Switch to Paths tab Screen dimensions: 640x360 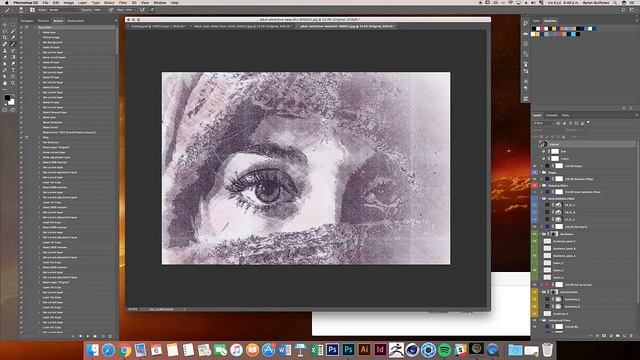[565, 116]
